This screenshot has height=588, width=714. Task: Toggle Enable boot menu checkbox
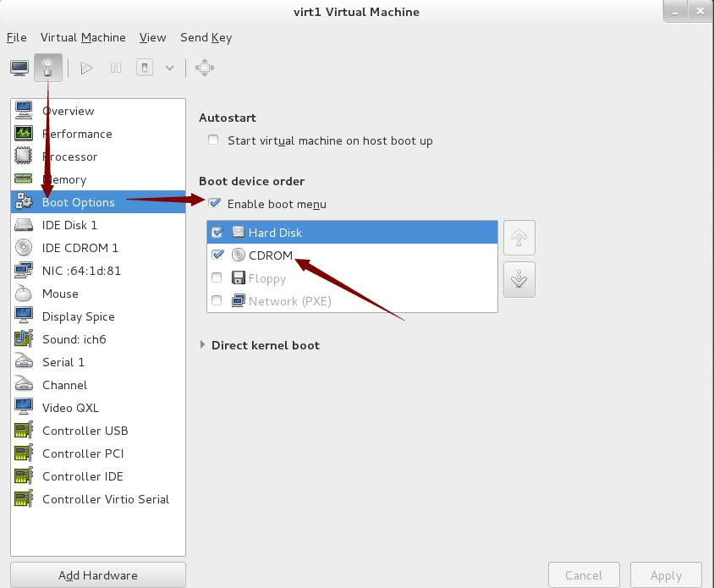[214, 203]
